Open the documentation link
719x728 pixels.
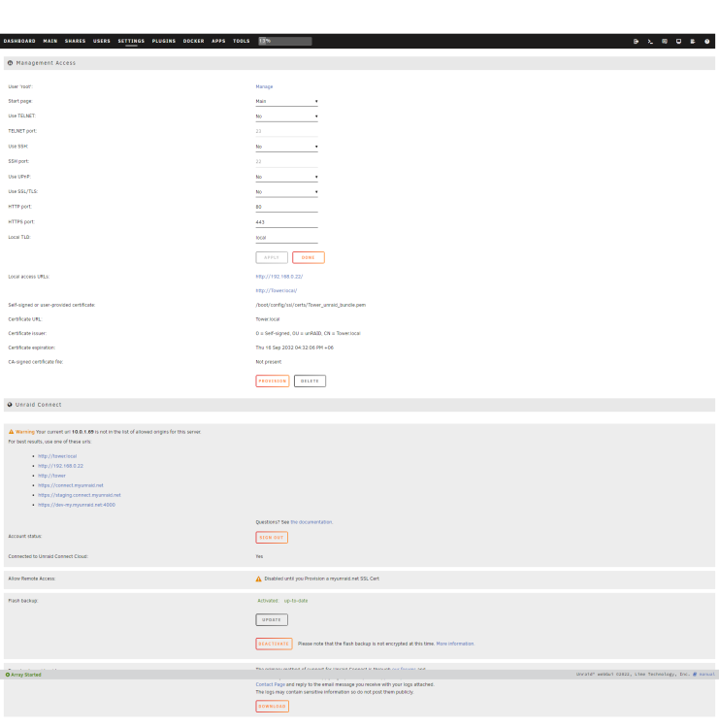[x=311, y=522]
